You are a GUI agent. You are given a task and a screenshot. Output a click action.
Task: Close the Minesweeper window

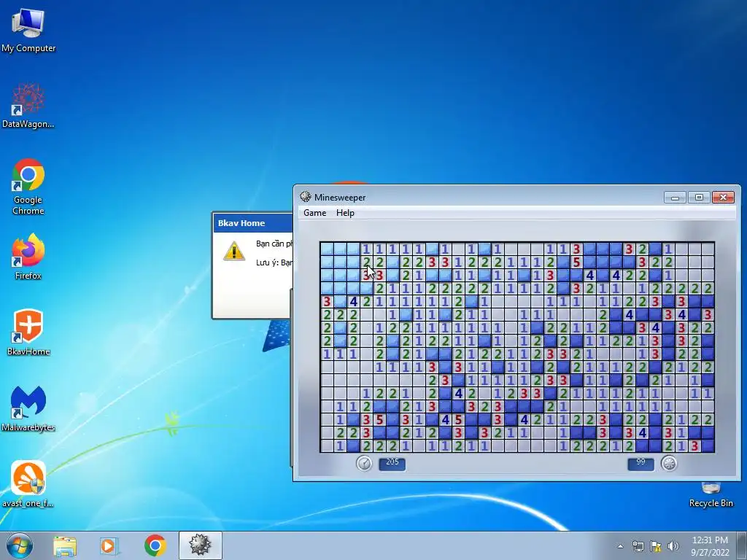[x=723, y=197]
